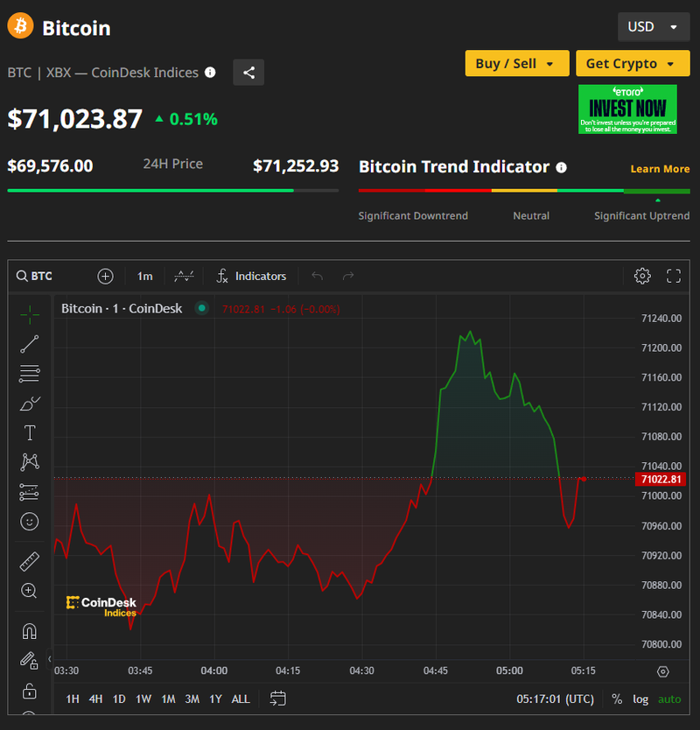Click the share icon button
The width and height of the screenshot is (700, 730).
click(x=248, y=73)
